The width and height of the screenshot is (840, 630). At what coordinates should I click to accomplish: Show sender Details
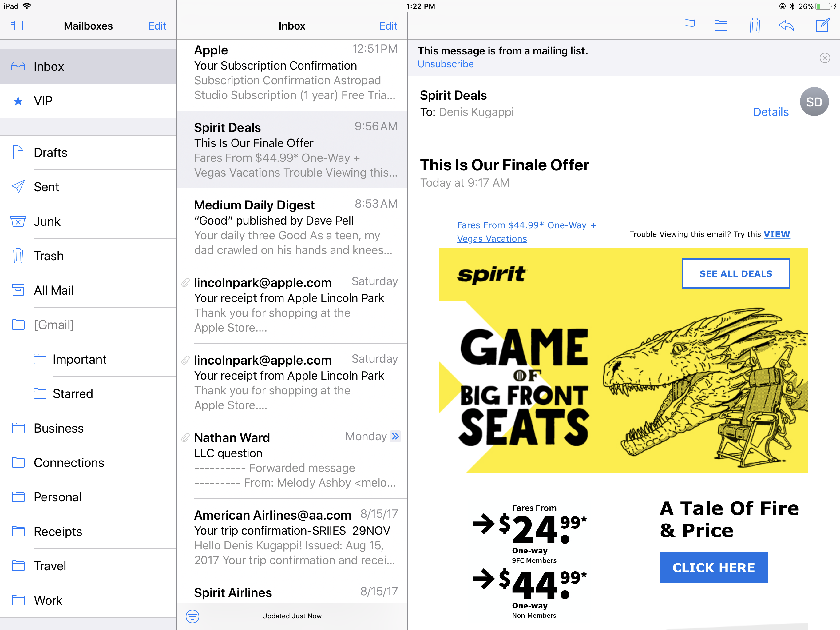(x=771, y=112)
